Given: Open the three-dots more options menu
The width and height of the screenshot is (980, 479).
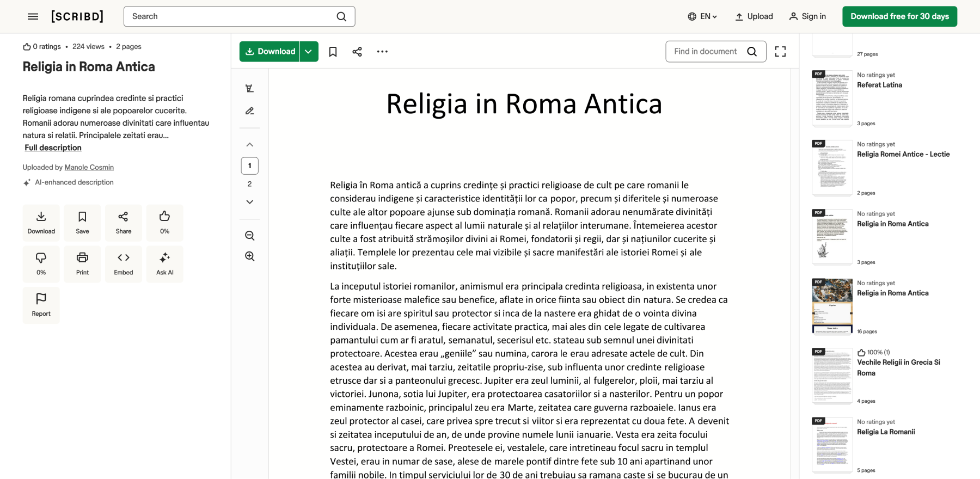Looking at the screenshot, I should (382, 52).
